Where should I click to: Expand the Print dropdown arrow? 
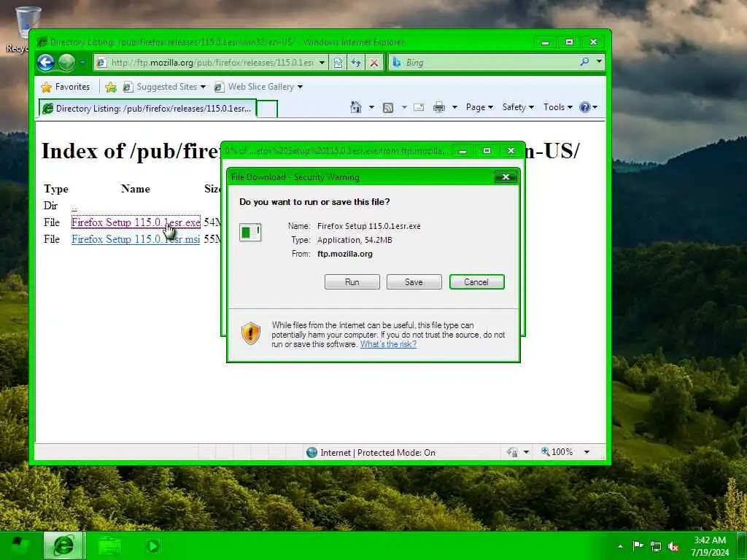click(454, 107)
